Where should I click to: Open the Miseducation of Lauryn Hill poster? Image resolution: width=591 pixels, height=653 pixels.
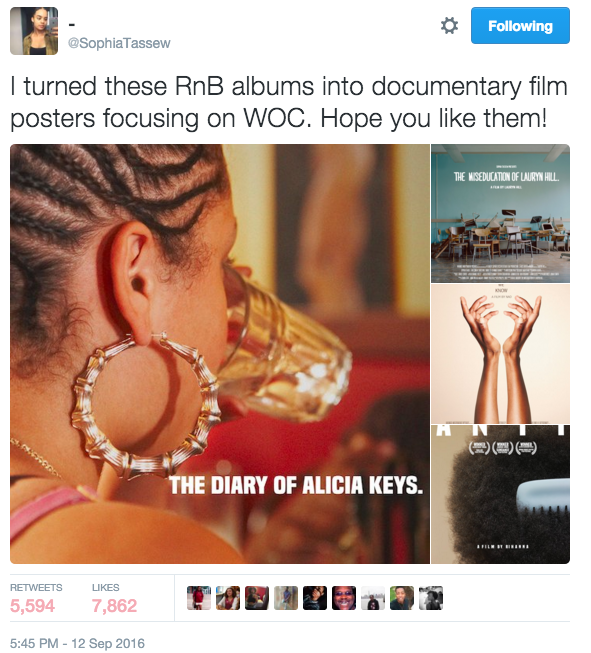(x=500, y=214)
